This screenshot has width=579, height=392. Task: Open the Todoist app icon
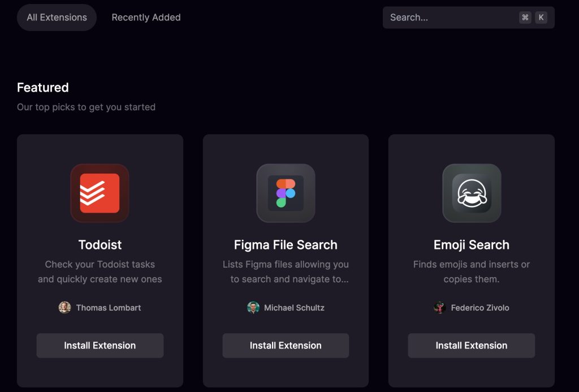[x=100, y=193]
